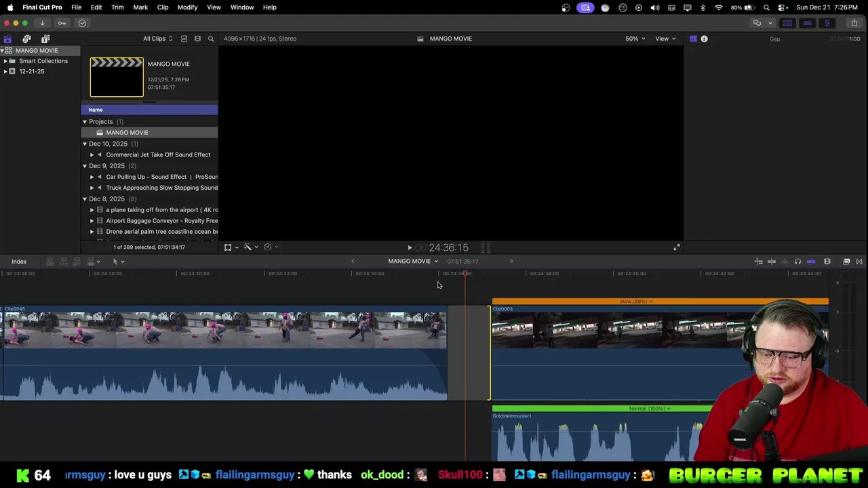Go back in timeline history

coord(353,261)
